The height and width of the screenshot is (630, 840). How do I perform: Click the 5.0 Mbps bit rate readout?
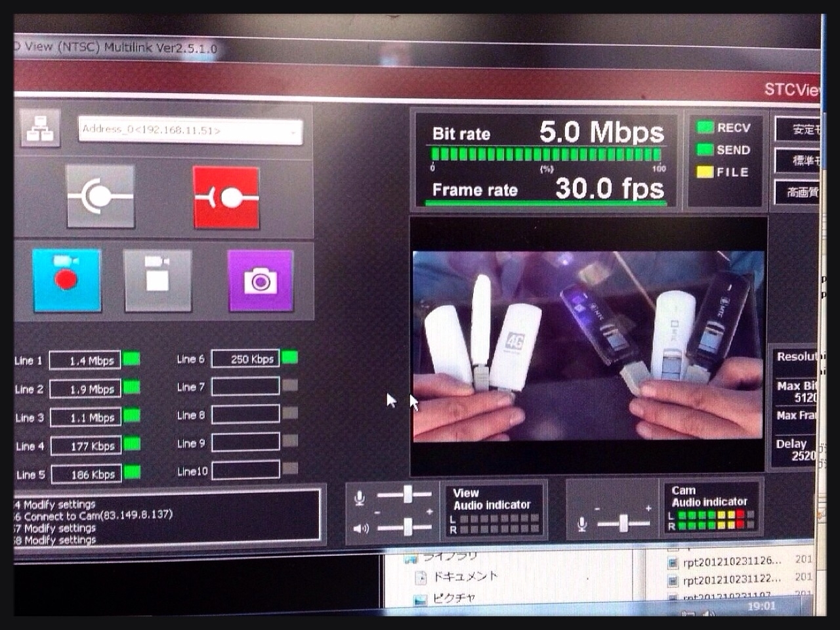(601, 132)
